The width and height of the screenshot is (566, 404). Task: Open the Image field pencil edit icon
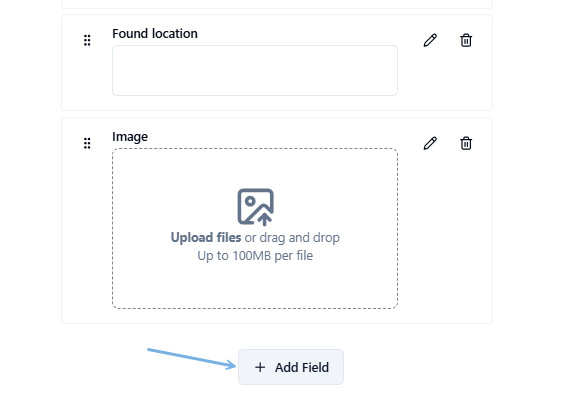click(430, 143)
